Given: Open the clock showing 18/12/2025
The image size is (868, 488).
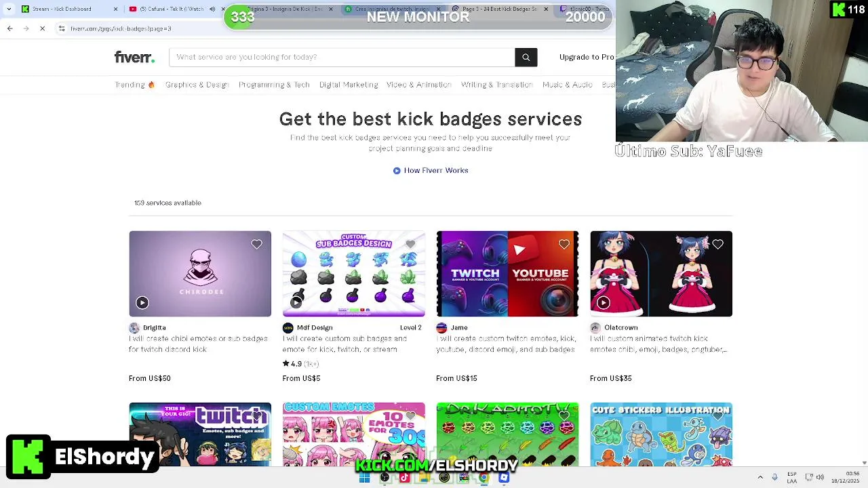Looking at the screenshot, I should point(846,477).
